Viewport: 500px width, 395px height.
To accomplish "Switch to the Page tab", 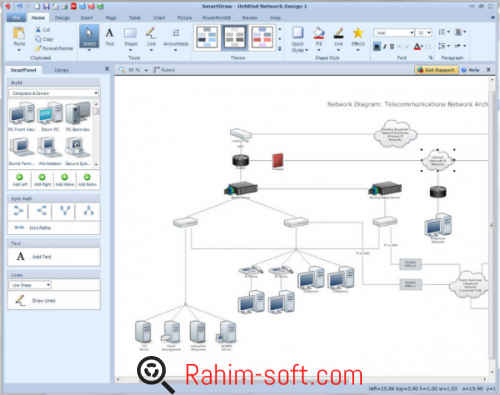I will click(111, 18).
